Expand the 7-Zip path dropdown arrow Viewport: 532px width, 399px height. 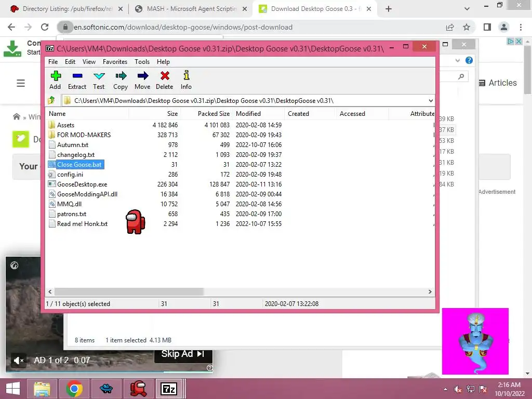tap(431, 101)
